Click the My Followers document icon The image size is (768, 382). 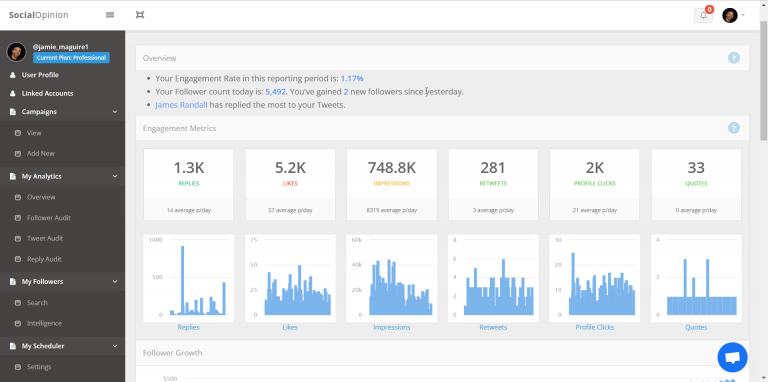coord(13,282)
